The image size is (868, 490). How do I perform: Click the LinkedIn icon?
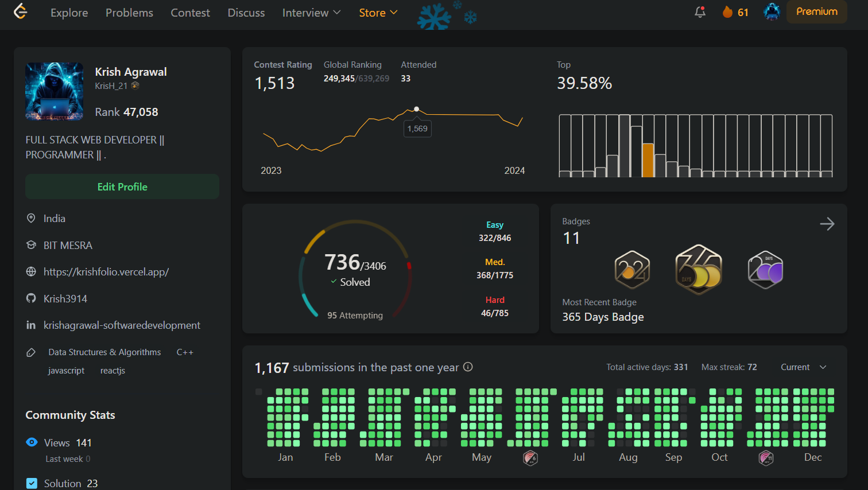pos(31,325)
